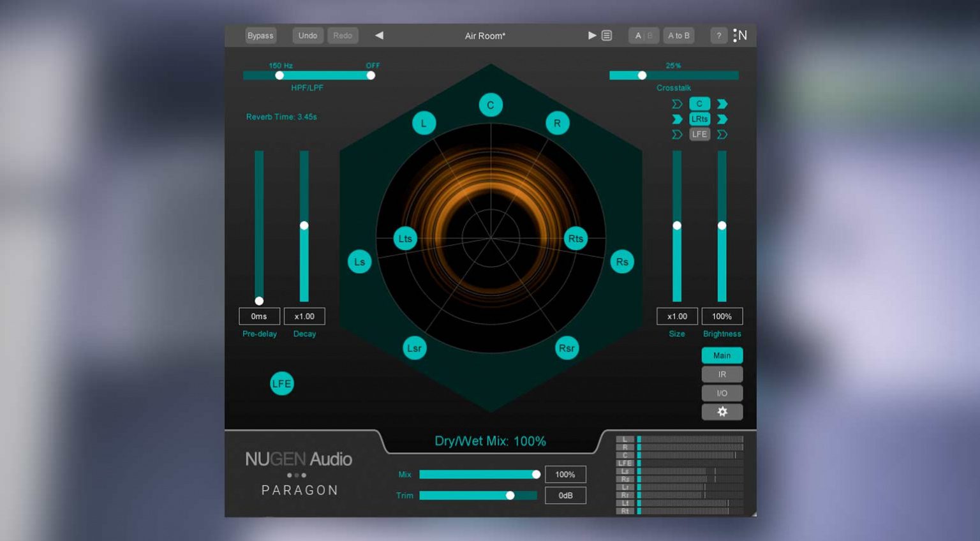Open the preset list browser icon
This screenshot has height=541, width=980.
pos(607,36)
